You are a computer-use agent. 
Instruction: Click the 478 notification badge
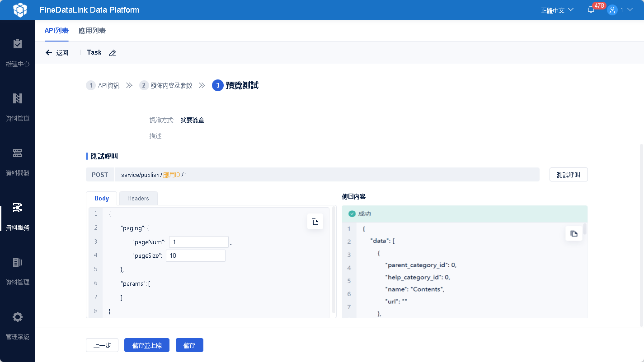599,6
